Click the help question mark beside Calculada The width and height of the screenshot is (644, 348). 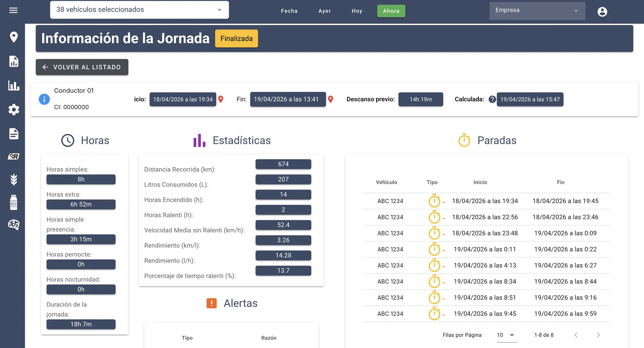[492, 99]
